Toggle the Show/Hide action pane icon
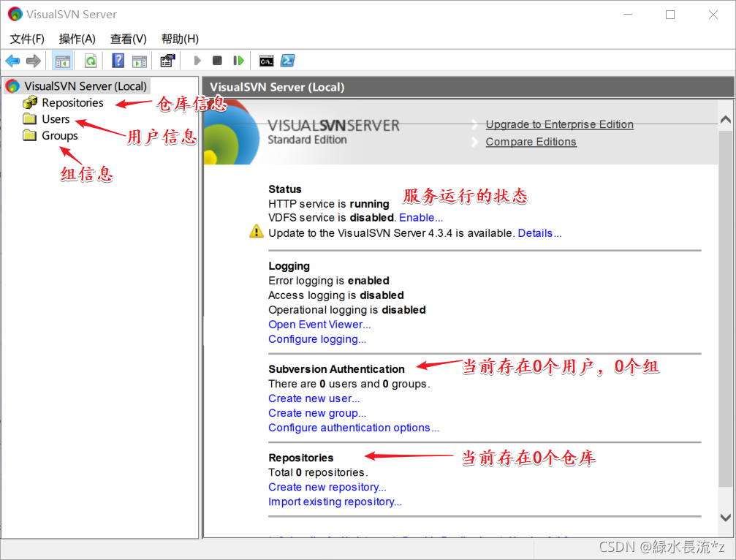This screenshot has height=560, width=736. (x=140, y=61)
